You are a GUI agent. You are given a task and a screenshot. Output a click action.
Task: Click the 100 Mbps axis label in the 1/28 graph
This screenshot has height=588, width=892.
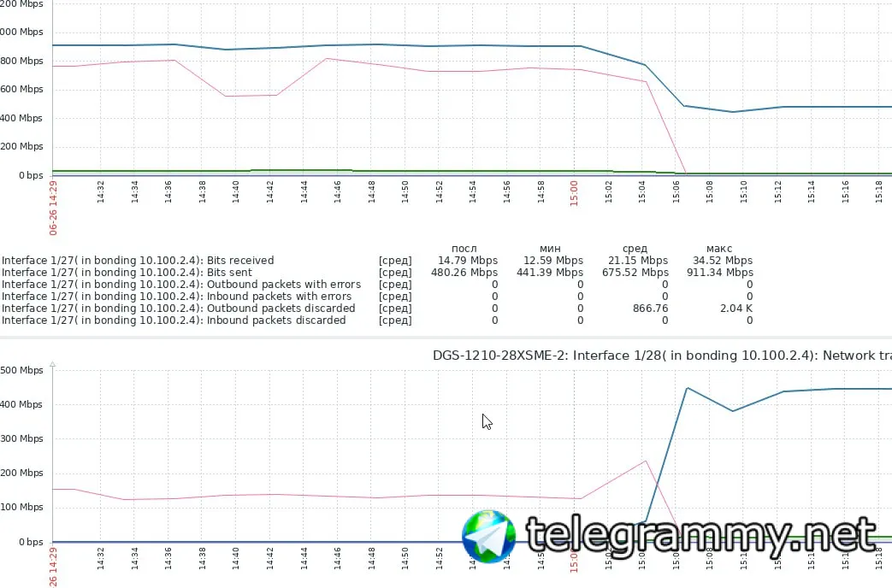tap(21, 507)
